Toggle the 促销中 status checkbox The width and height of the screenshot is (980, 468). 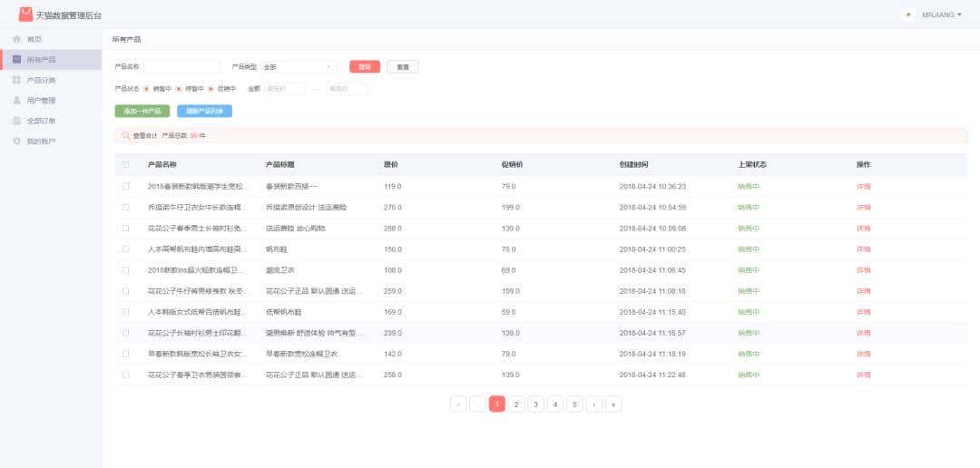211,89
